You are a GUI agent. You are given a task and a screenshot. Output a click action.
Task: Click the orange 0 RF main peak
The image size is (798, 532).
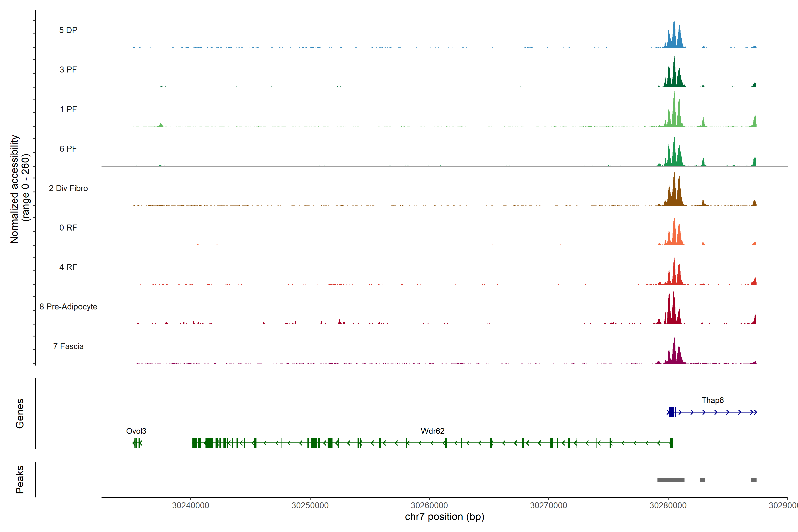pos(675,234)
